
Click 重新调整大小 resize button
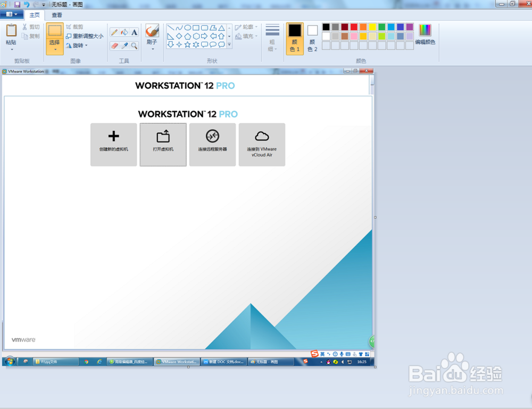tap(85, 36)
